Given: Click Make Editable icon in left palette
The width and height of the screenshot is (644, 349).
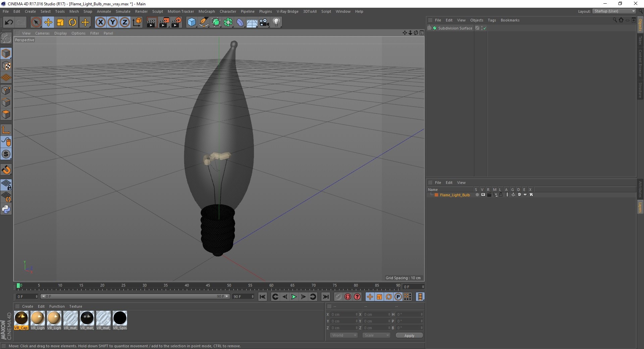Looking at the screenshot, I should tap(6, 38).
